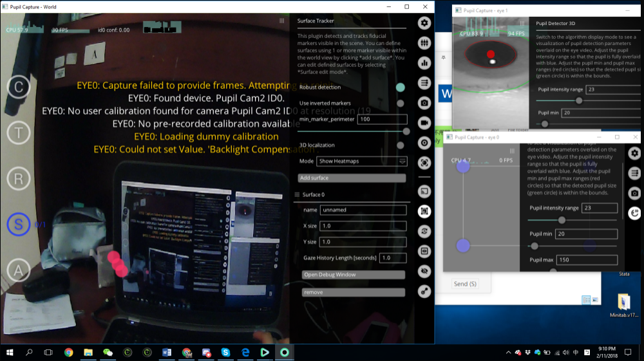Open Word from taskbar

pyautogui.click(x=167, y=353)
